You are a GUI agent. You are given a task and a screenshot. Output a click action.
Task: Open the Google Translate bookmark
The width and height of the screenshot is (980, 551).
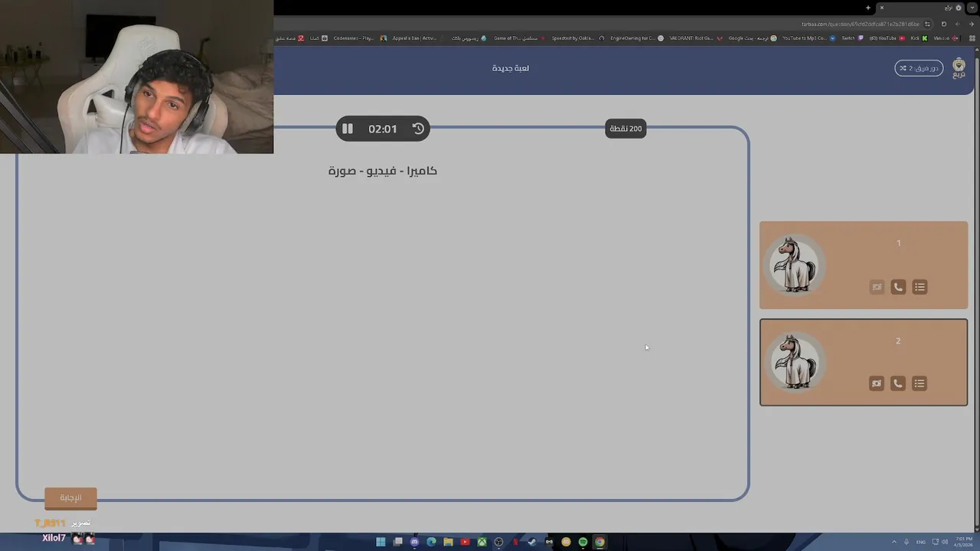(x=752, y=37)
